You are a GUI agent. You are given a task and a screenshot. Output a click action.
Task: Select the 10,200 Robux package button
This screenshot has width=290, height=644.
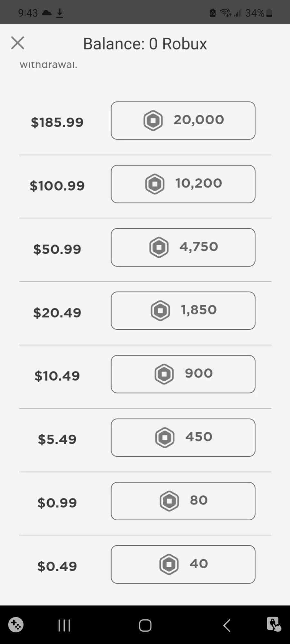click(183, 184)
